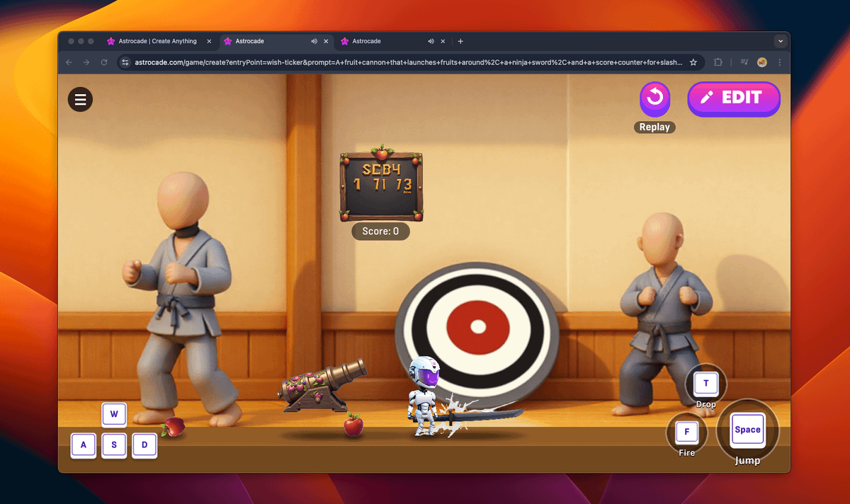Screen dimensions: 850x504
Task: Tap the A key on-screen control
Action: coord(84,445)
